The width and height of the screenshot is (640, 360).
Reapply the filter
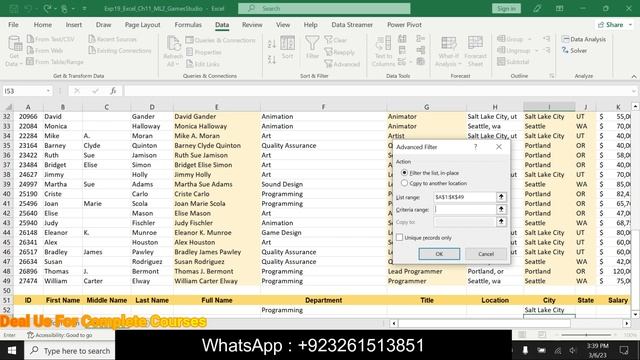[x=340, y=52]
